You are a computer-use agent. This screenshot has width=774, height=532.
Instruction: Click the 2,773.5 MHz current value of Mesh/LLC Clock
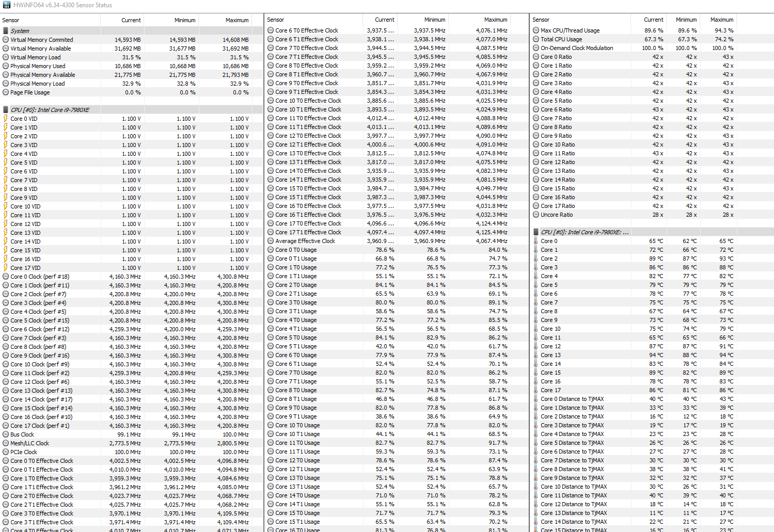pos(125,443)
